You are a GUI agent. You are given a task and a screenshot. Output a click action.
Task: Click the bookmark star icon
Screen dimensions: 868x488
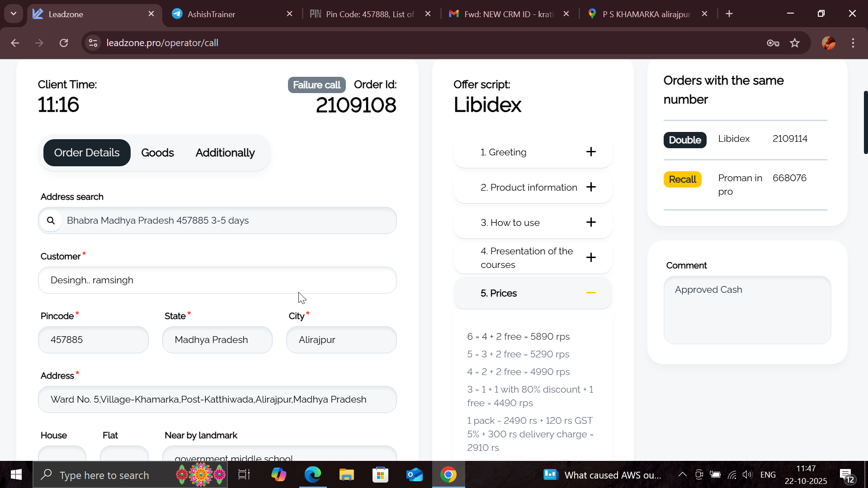point(795,43)
